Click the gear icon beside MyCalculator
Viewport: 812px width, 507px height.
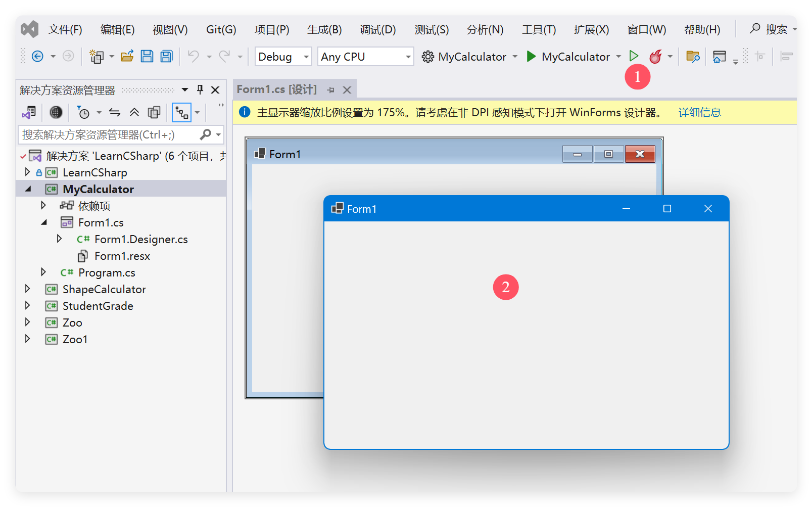click(428, 57)
